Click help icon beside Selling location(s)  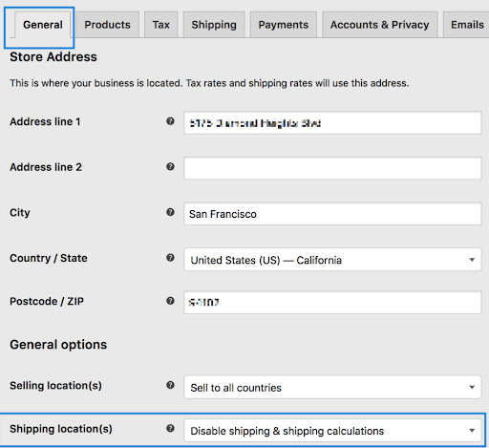point(170,385)
